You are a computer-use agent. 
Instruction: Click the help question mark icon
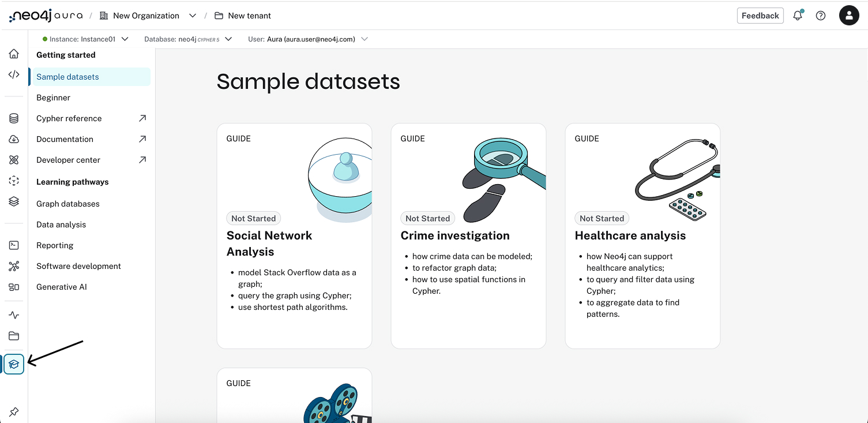(821, 16)
